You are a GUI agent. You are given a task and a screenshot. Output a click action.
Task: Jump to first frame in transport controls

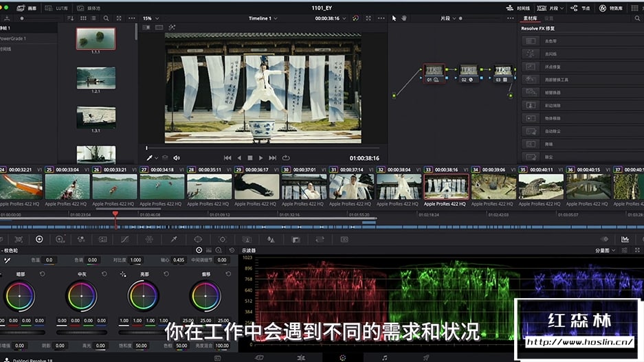click(x=227, y=158)
